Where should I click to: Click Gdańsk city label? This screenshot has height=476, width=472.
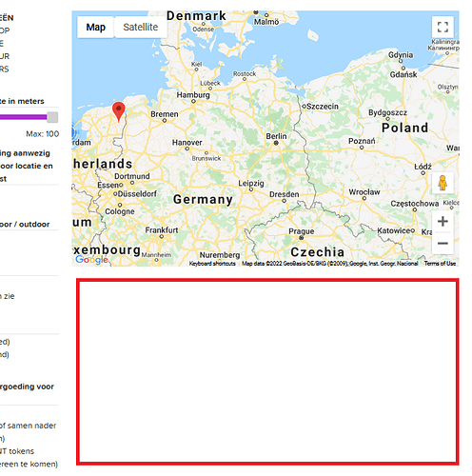(x=403, y=74)
